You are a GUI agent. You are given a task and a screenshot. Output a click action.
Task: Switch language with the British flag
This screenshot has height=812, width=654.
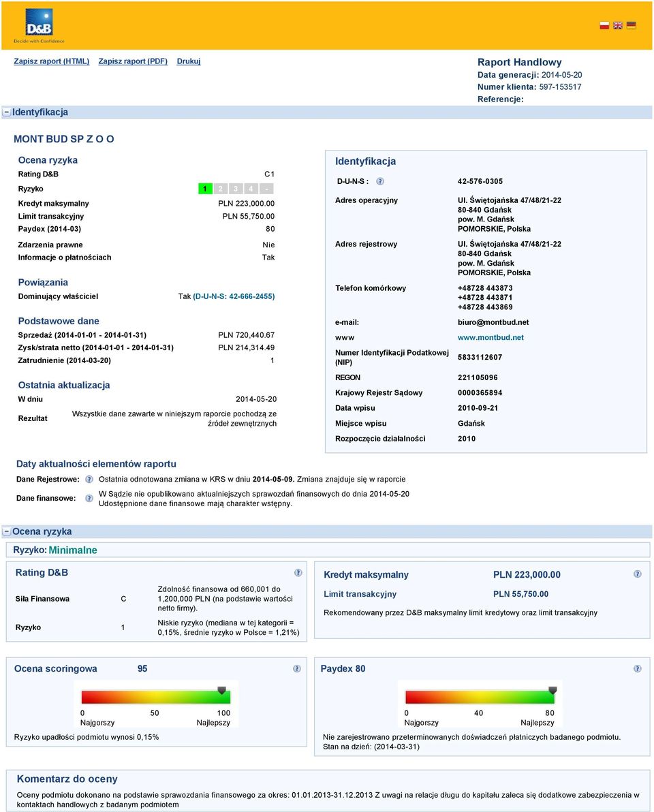tap(618, 25)
